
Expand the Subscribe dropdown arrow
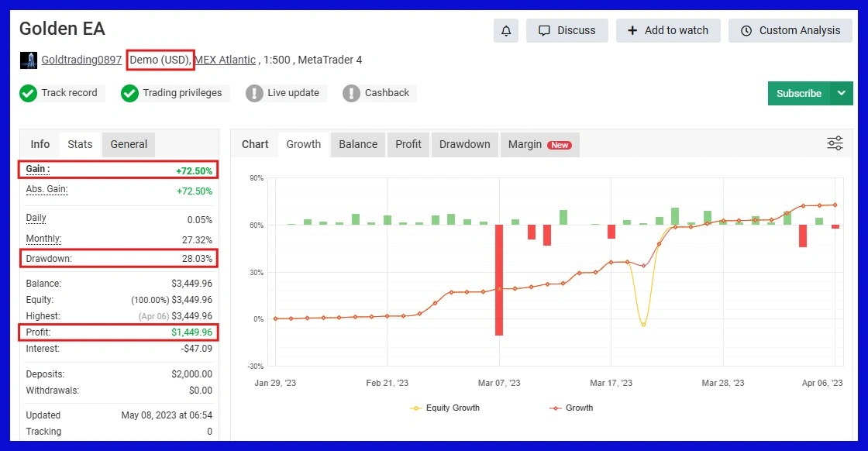pyautogui.click(x=841, y=93)
